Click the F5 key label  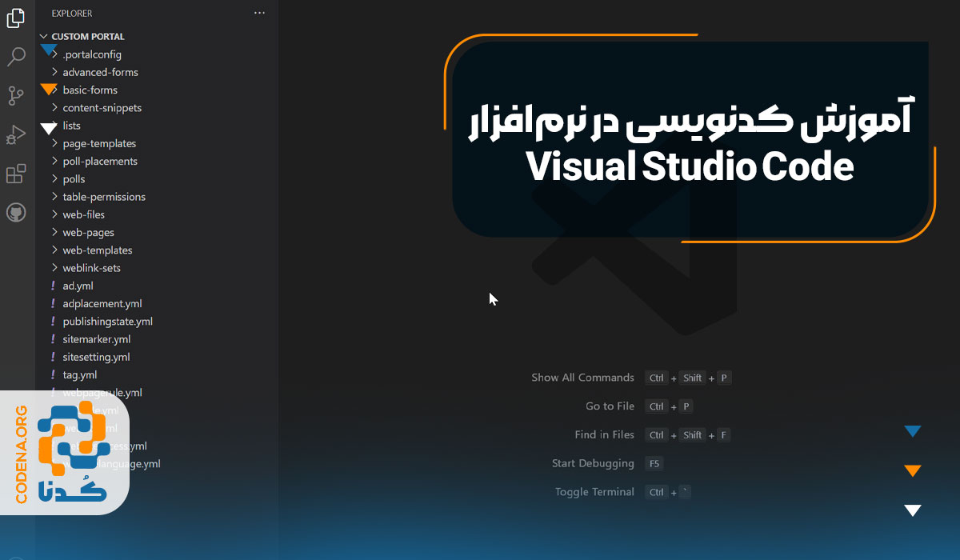[654, 463]
